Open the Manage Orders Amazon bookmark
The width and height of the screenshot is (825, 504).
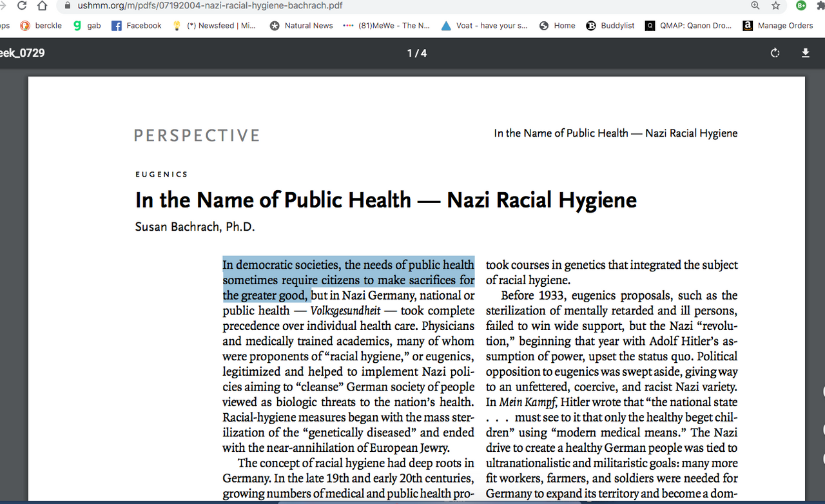click(778, 26)
